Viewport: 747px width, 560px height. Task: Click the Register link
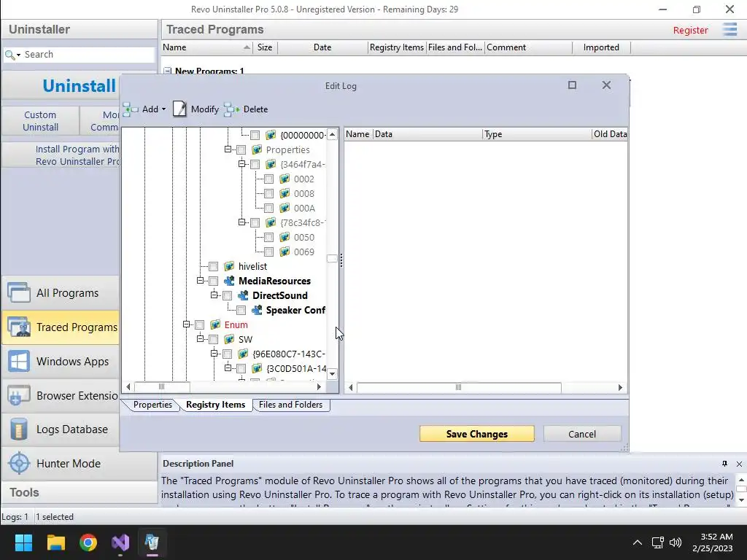[x=690, y=30]
